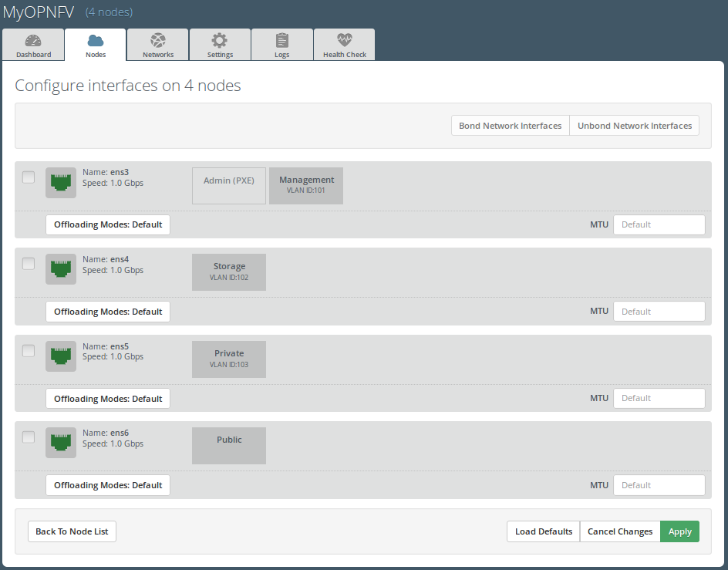Select the Management VLAN ID:101 network block

pos(306,186)
